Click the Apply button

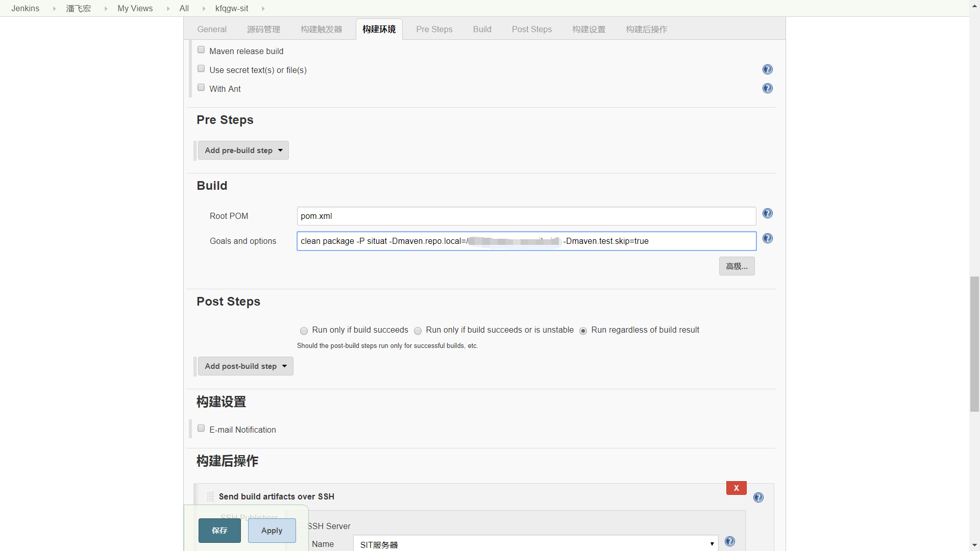click(272, 531)
